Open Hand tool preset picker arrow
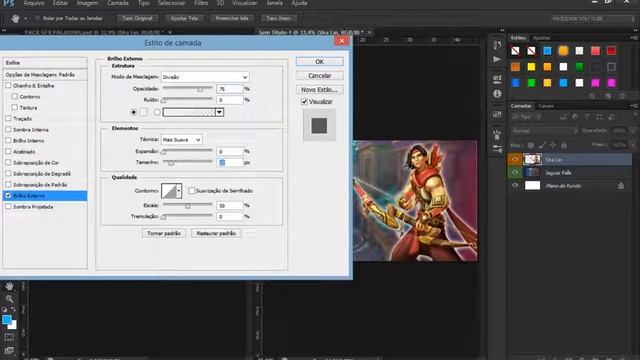640x360 pixels. (25, 19)
